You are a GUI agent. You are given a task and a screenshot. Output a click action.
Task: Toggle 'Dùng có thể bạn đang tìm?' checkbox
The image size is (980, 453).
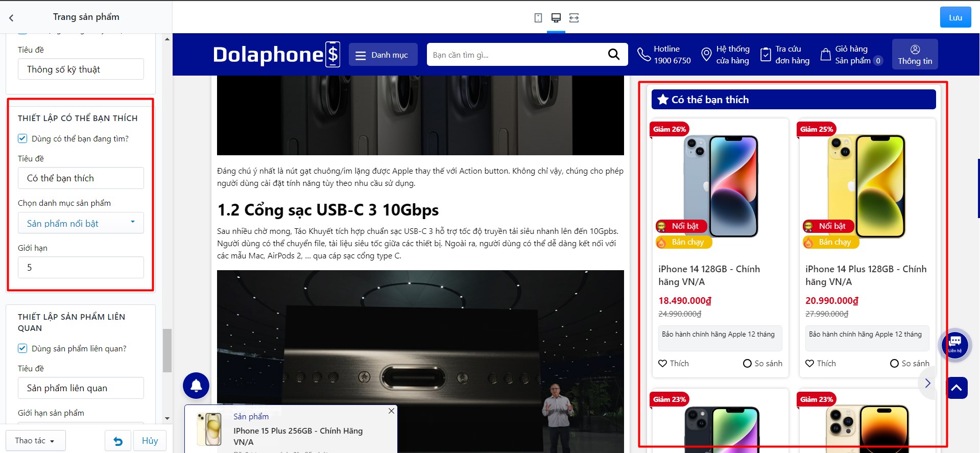click(x=22, y=138)
